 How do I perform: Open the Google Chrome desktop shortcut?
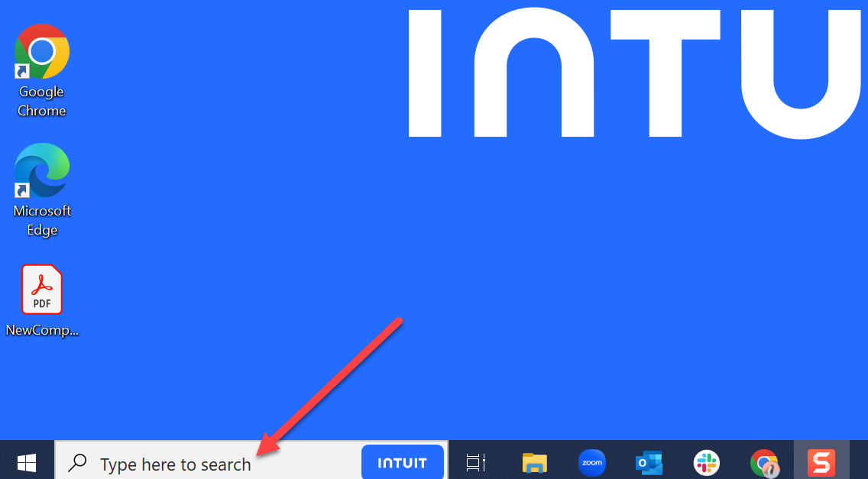point(41,51)
